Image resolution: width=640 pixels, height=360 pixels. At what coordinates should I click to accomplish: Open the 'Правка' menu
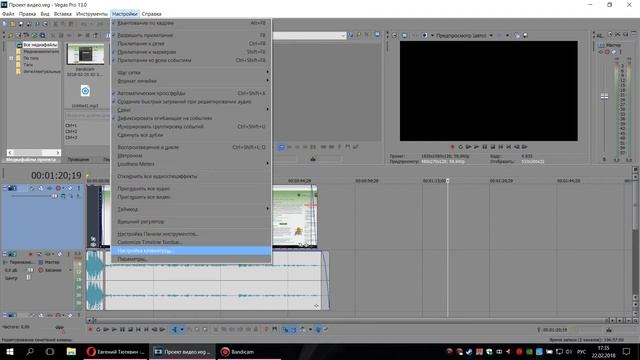[27, 14]
